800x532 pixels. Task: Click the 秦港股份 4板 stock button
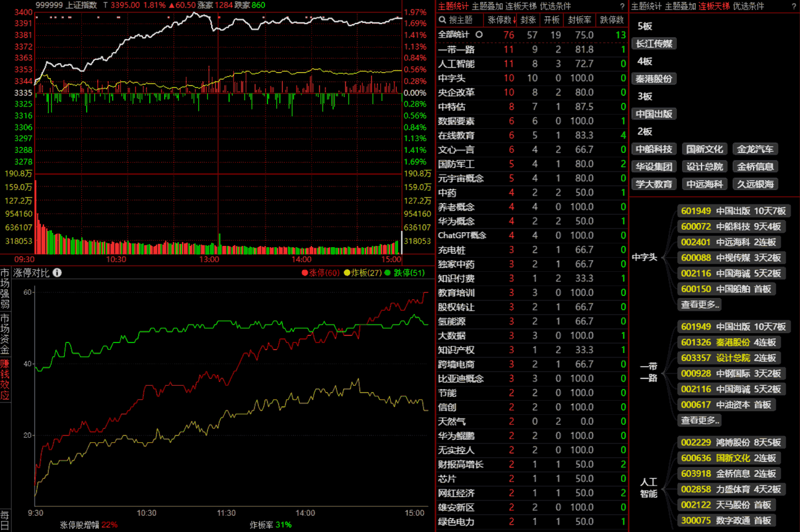pyautogui.click(x=654, y=79)
